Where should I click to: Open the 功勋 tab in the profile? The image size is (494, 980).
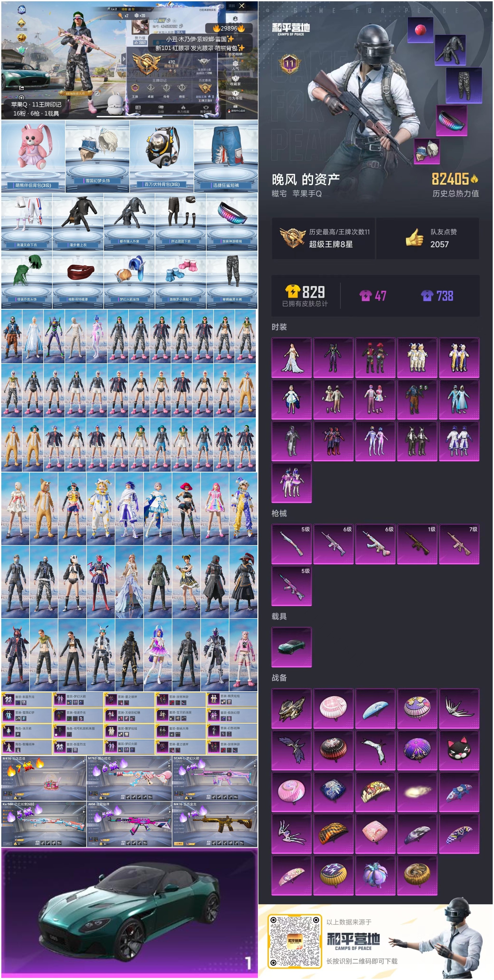[161, 109]
